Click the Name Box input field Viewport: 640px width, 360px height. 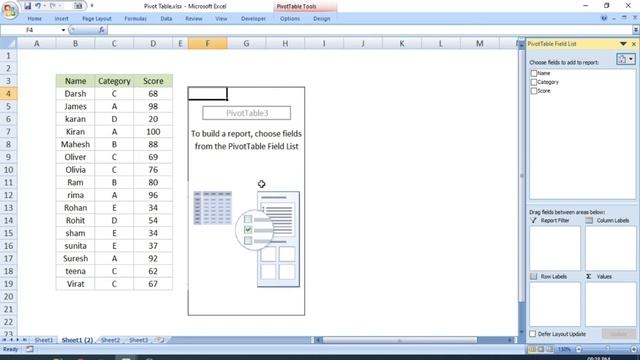click(30, 30)
